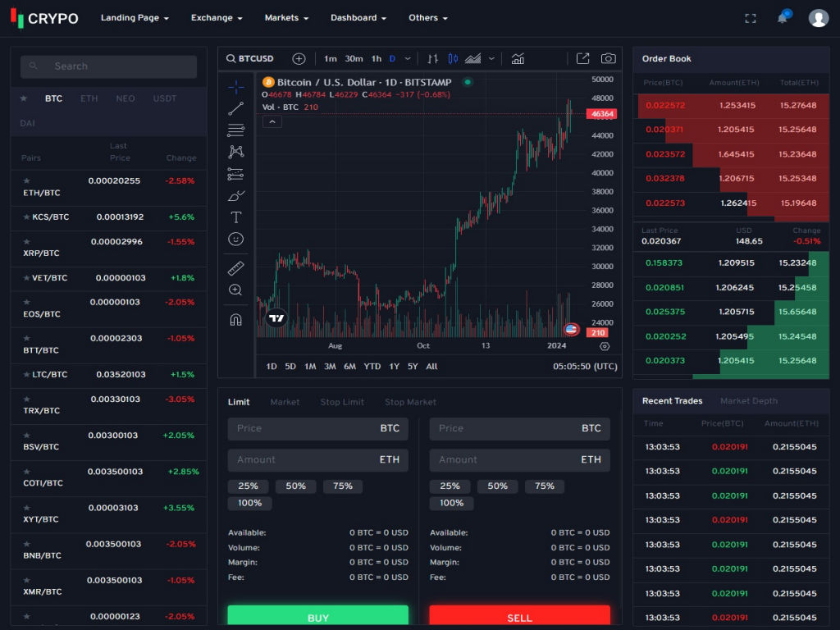Select the ruler measure tool
840x630 pixels.
coord(235,268)
